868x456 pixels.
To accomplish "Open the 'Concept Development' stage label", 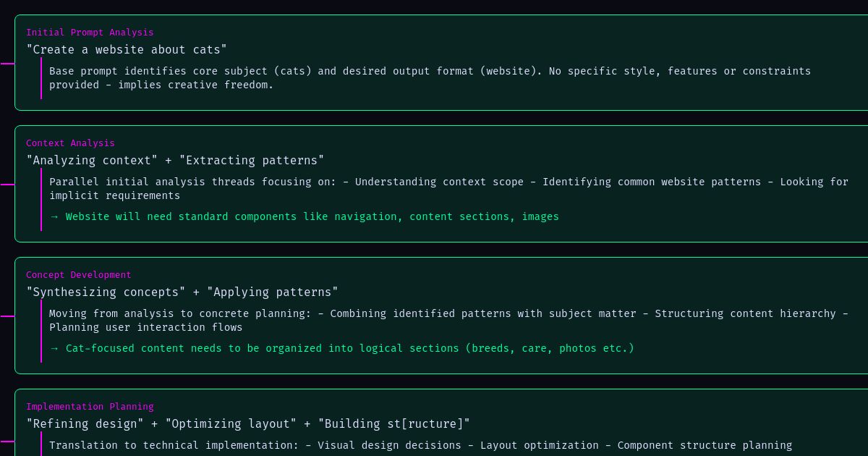I will click(79, 275).
